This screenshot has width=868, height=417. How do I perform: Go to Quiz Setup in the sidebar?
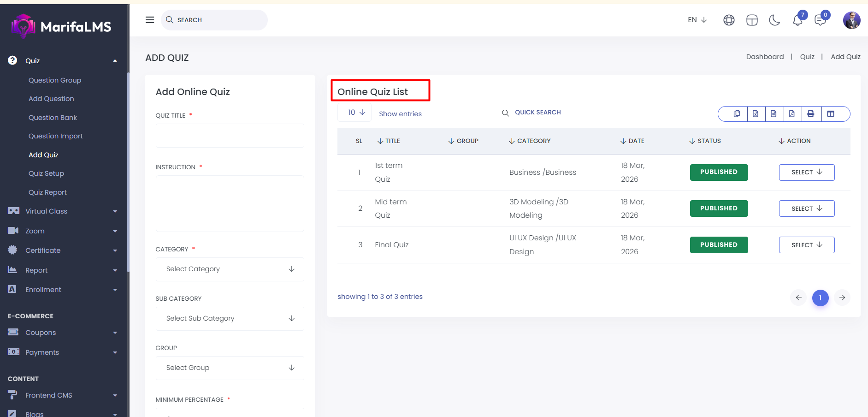click(46, 173)
